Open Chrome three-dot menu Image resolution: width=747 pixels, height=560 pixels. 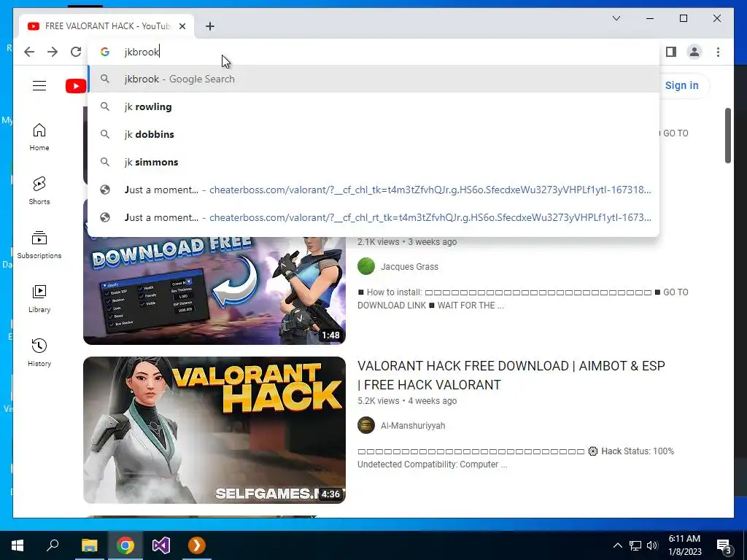click(x=718, y=52)
